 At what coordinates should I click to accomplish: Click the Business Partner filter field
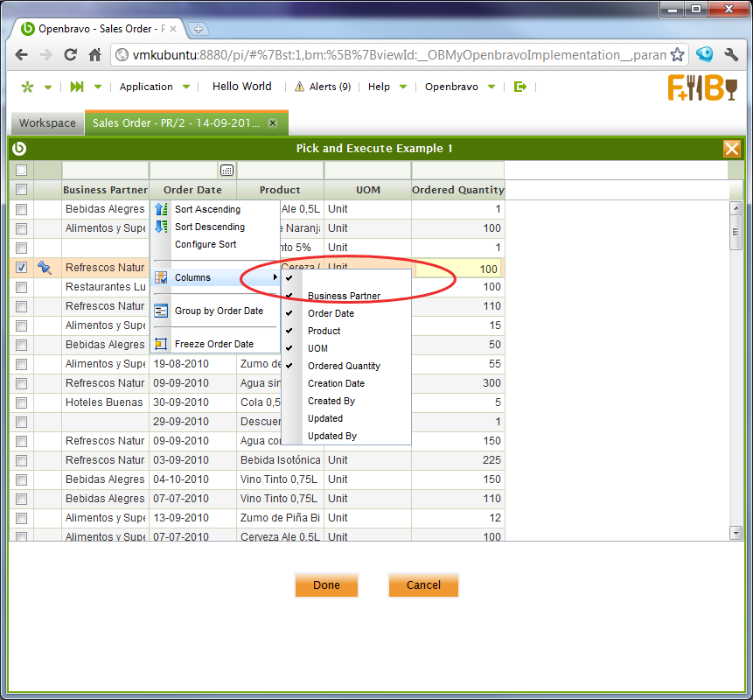(x=105, y=170)
